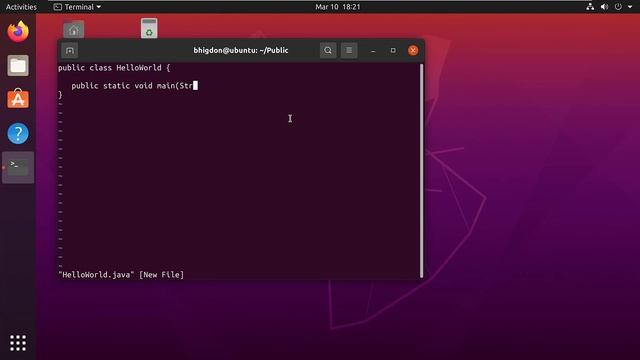
Task: Click the closing brace line in editor
Action: (x=60, y=95)
